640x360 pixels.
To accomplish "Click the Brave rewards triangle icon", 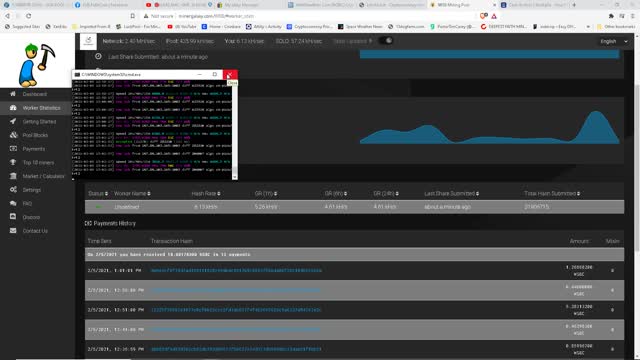I will click(x=494, y=16).
